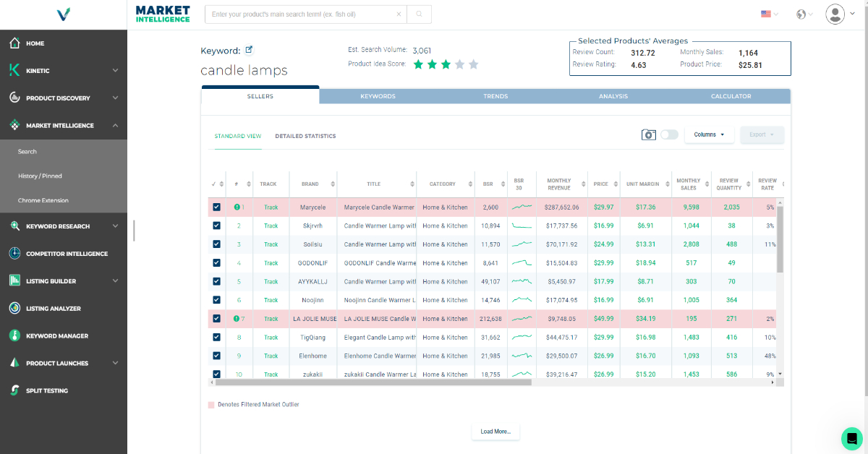
Task: Expand the Product Launches chevron
Action: (115, 363)
